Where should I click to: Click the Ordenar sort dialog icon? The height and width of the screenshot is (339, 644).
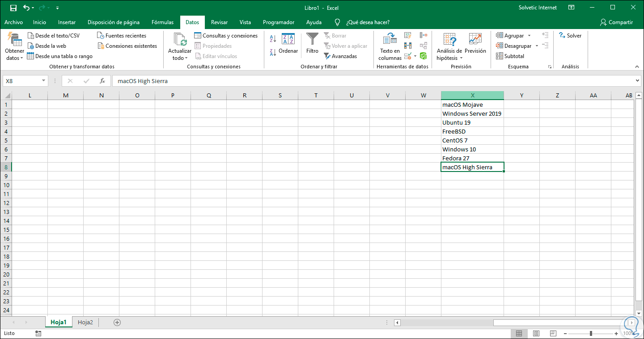coord(288,40)
